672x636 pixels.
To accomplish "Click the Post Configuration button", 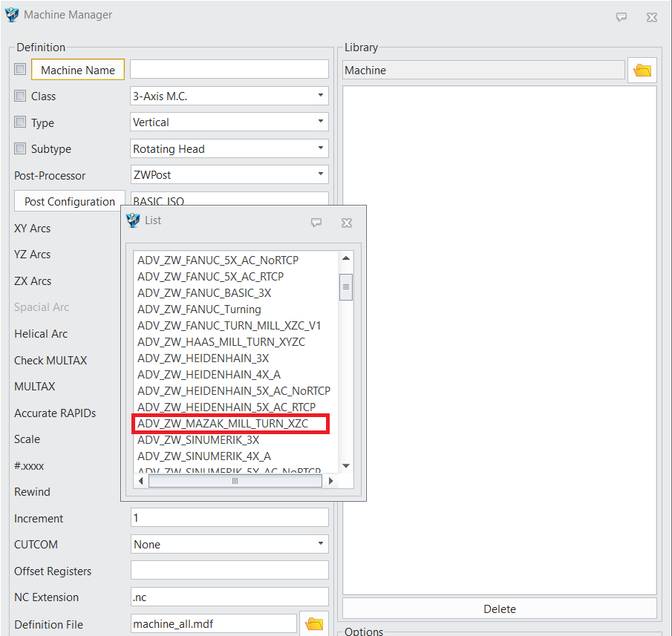I will [70, 202].
